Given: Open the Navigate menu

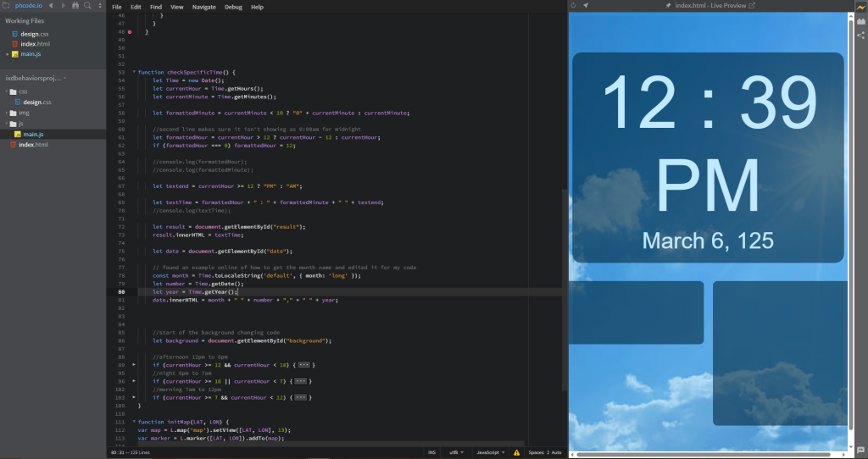Looking at the screenshot, I should tap(203, 7).
